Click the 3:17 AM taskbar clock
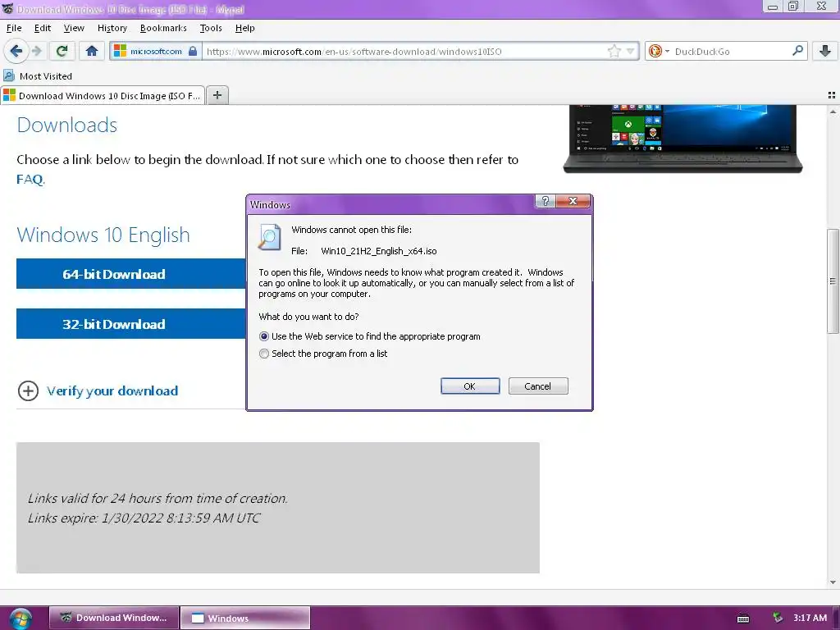Viewport: 840px width, 630px height. (x=810, y=618)
